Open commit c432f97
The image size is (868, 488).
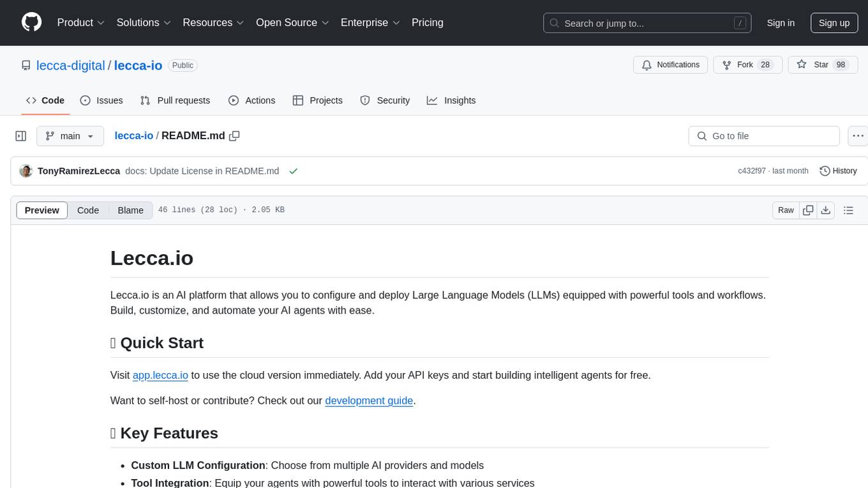click(x=752, y=171)
